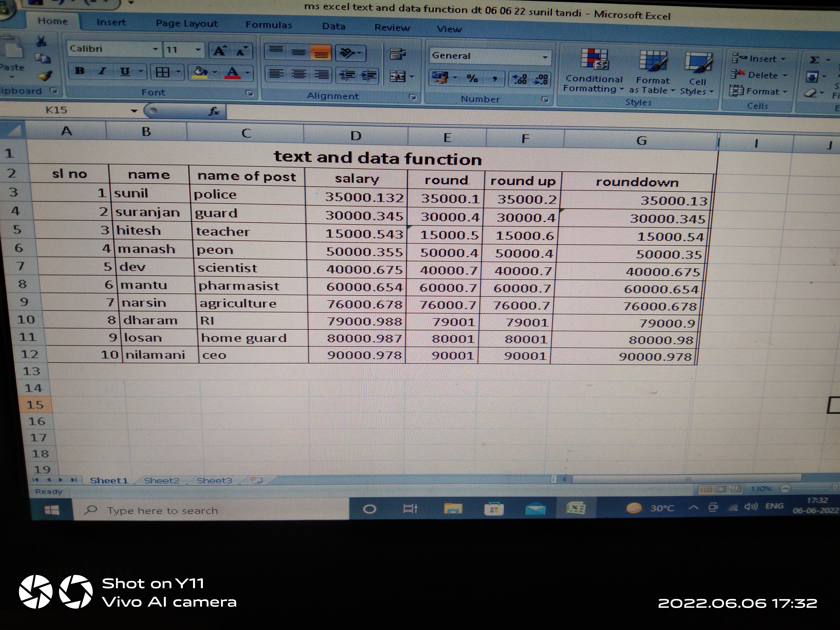Expand the Calibri font name dropdown
840x630 pixels.
(155, 49)
